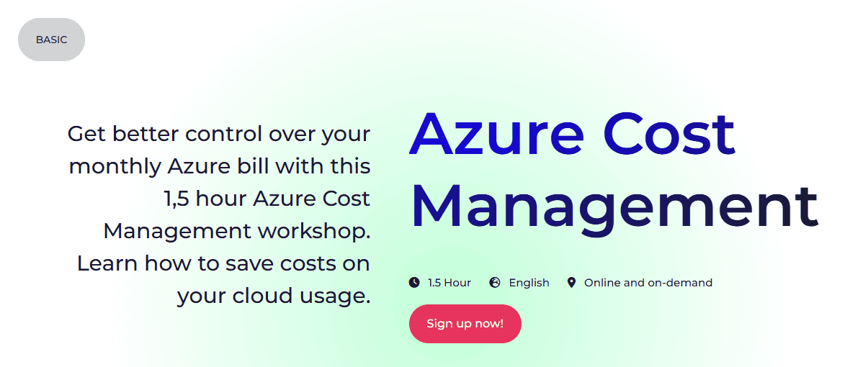The image size is (868, 367).
Task: Click the "English" language label
Action: pyautogui.click(x=529, y=283)
